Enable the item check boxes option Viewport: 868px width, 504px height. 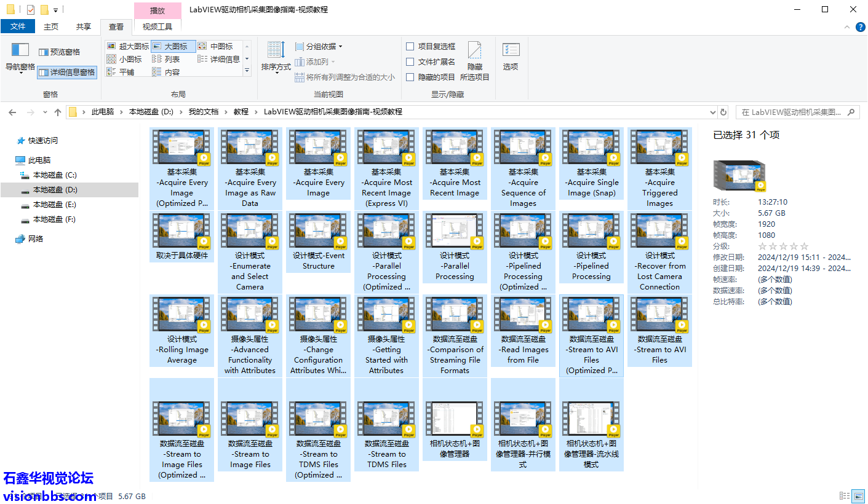click(410, 46)
